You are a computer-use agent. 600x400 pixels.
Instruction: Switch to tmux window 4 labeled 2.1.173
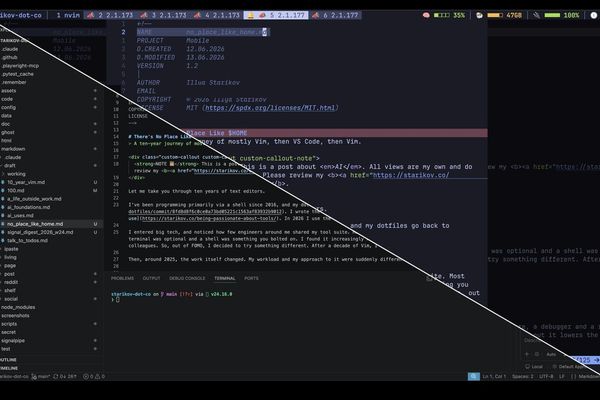click(x=217, y=15)
